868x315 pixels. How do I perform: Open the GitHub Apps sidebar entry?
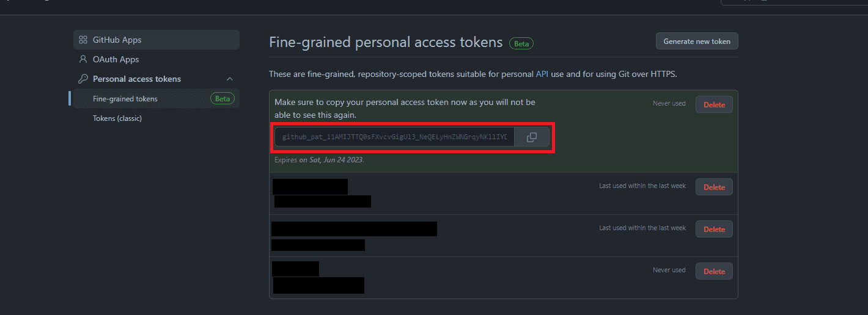coord(117,40)
